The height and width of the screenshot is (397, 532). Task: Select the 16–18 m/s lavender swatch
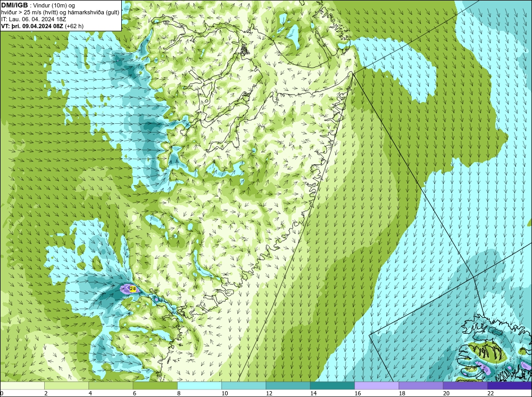[x=377, y=386]
